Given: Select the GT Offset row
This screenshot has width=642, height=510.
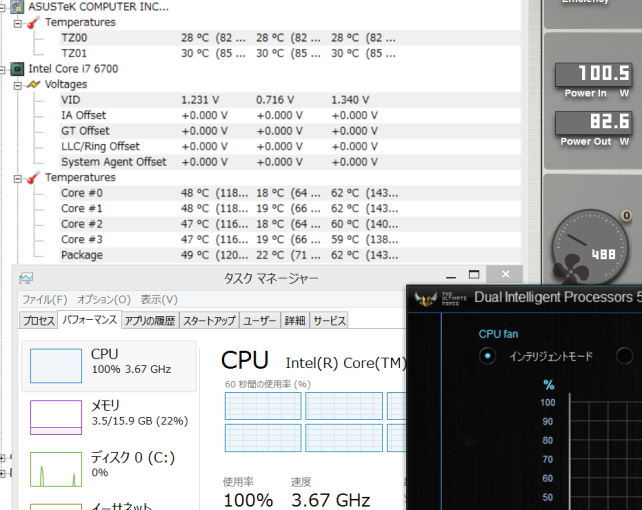Looking at the screenshot, I should pos(290,131).
